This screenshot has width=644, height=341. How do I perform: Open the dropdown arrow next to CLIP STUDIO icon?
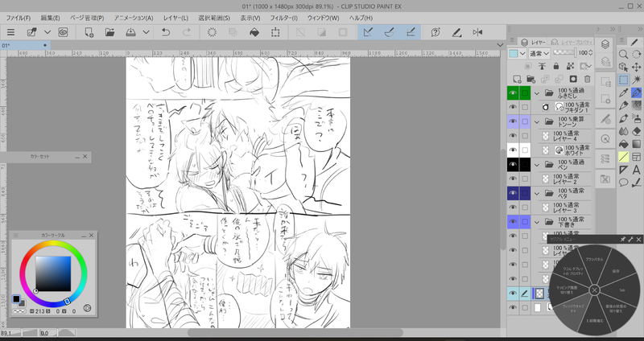47,32
